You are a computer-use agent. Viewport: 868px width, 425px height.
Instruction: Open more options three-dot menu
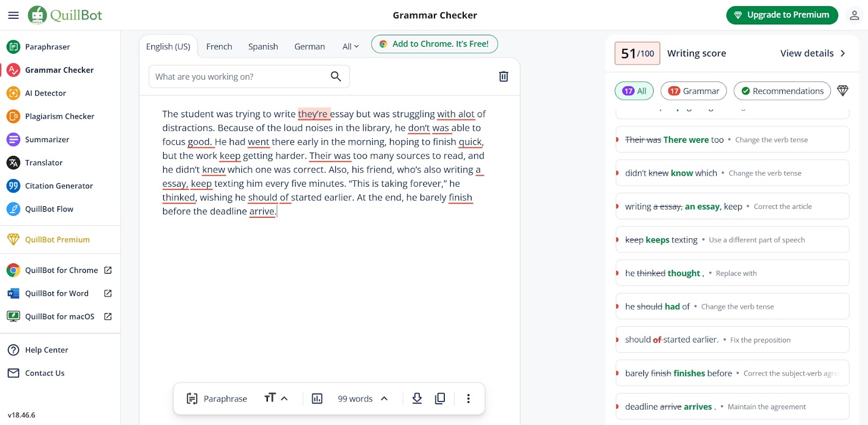coord(469,399)
